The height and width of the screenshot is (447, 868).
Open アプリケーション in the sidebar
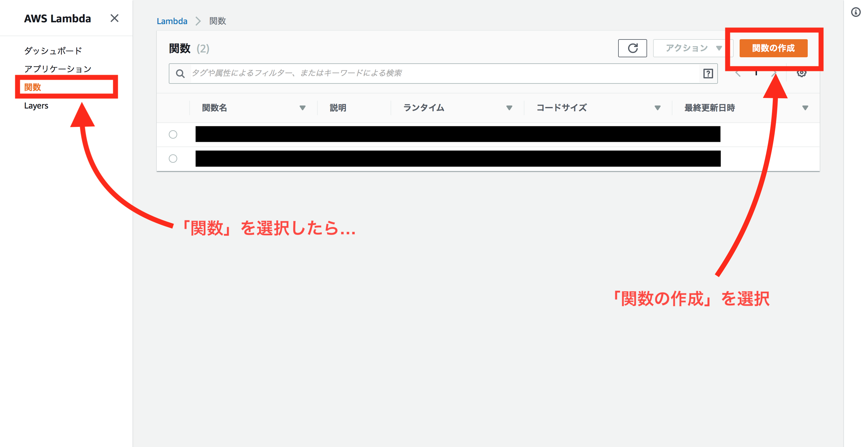pos(58,69)
